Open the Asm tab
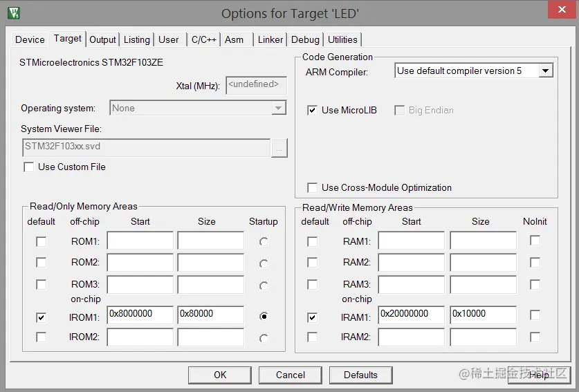This screenshot has width=579, height=392. point(234,39)
